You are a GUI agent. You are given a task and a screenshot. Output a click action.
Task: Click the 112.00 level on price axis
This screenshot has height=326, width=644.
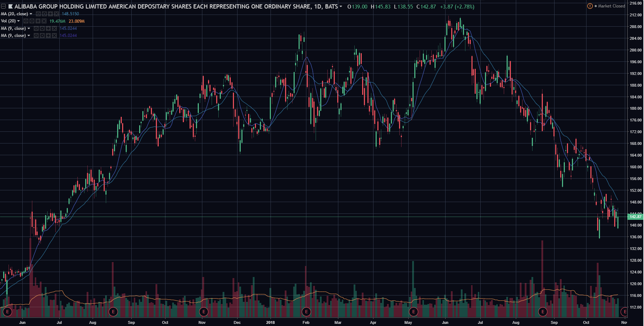tap(635, 307)
